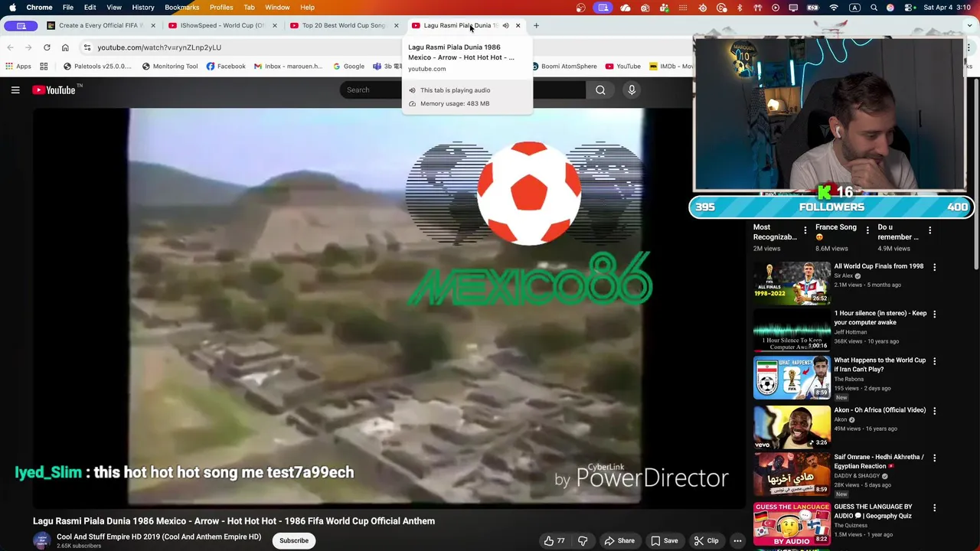Open options for Guess the Language video
980x551 pixels.
point(934,507)
